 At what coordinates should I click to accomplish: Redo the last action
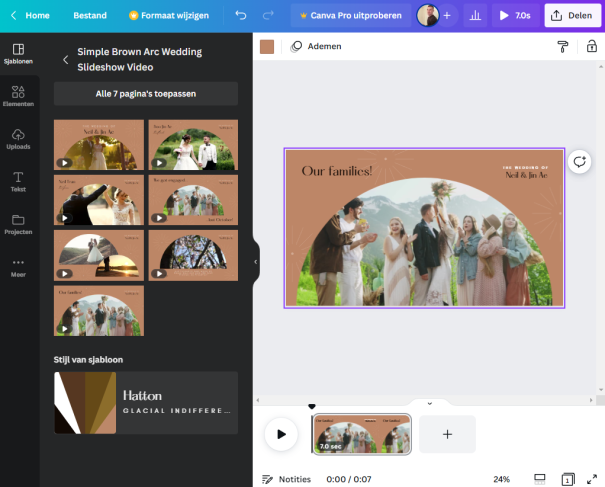point(268,15)
